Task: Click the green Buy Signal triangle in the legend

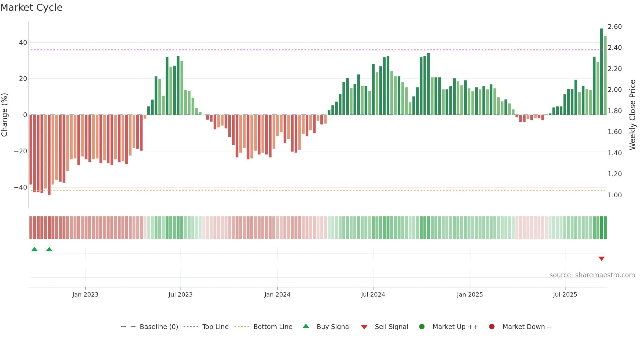Action: [x=306, y=326]
